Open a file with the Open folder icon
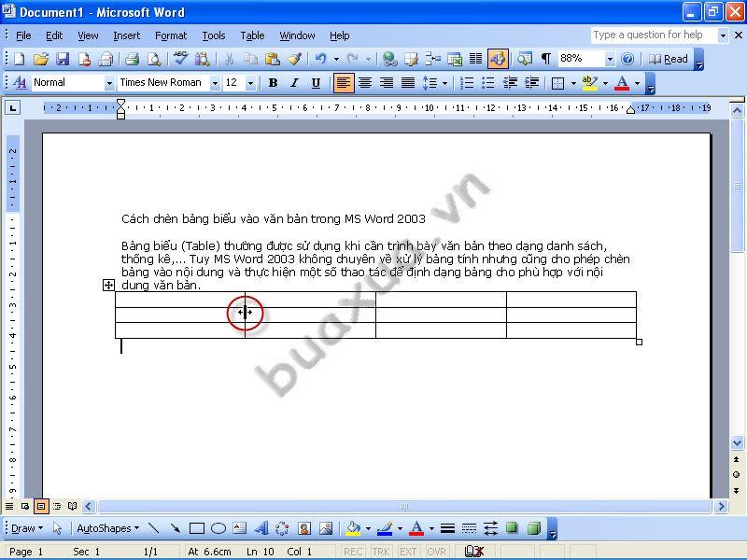 click(x=41, y=59)
